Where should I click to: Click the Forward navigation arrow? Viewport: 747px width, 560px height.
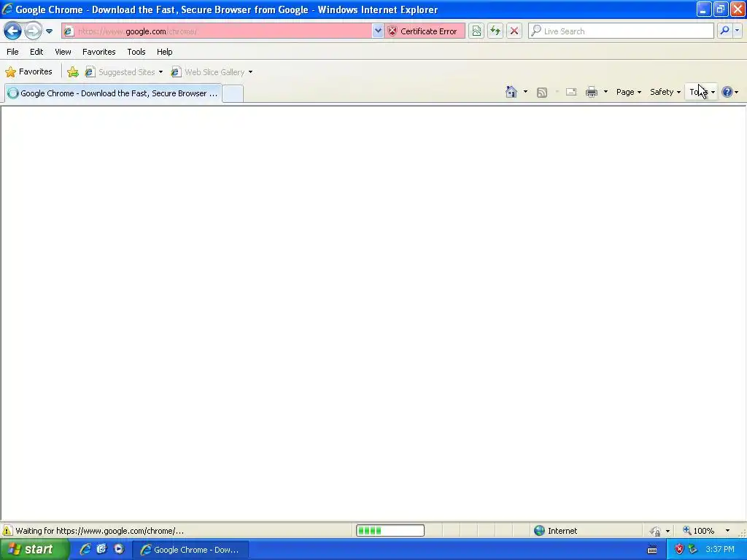click(x=33, y=31)
